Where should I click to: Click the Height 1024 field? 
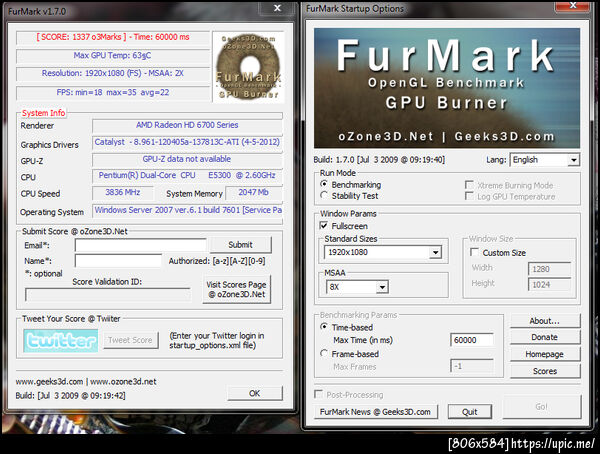coord(549,284)
